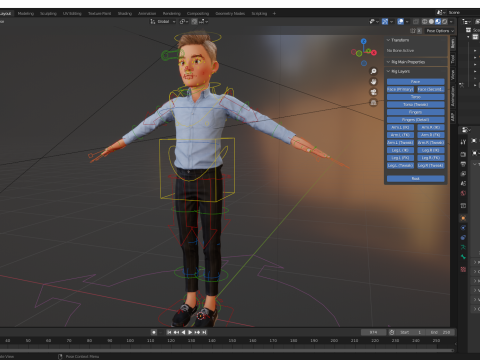
Task: Toggle auto keying record button
Action: tap(154, 332)
